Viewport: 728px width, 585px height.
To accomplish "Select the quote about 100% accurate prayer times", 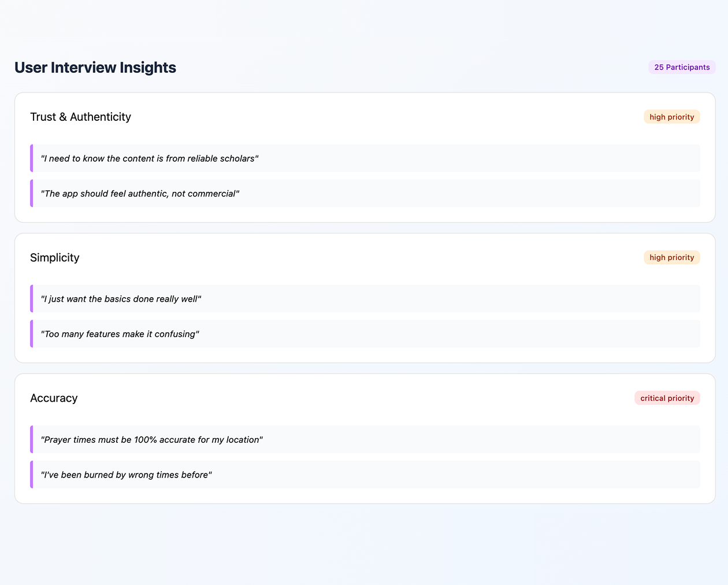I will (152, 440).
